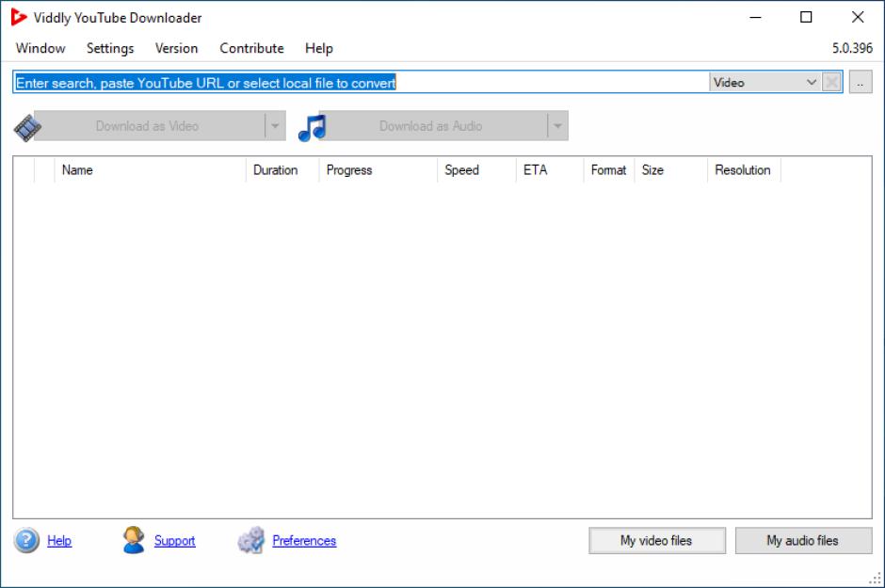The width and height of the screenshot is (885, 588).
Task: Click the Preferences gears icon
Action: [x=251, y=541]
